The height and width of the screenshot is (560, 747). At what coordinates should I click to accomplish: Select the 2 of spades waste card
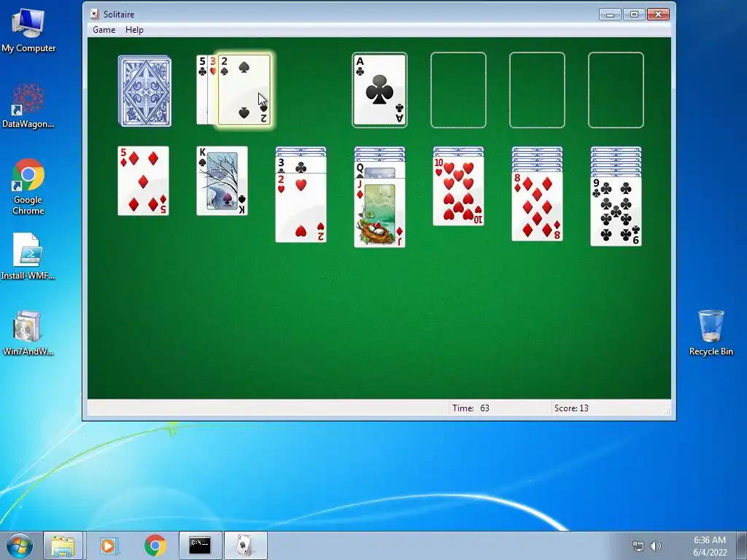[244, 90]
